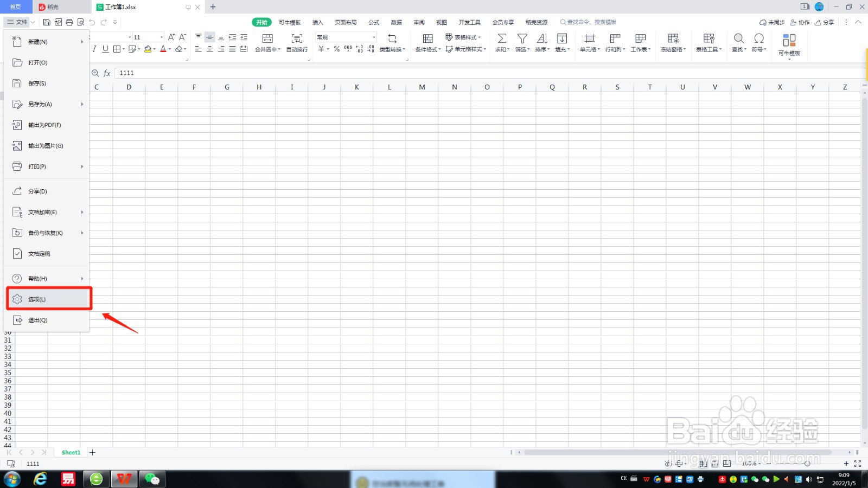This screenshot has width=868, height=488.
Task: Click the clear format eraser icon
Action: 178,49
